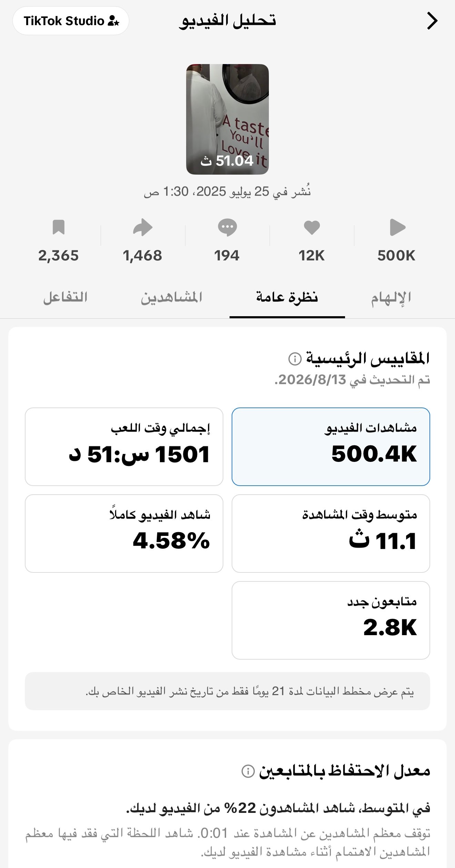Tap the comments bubble icon

click(x=227, y=228)
